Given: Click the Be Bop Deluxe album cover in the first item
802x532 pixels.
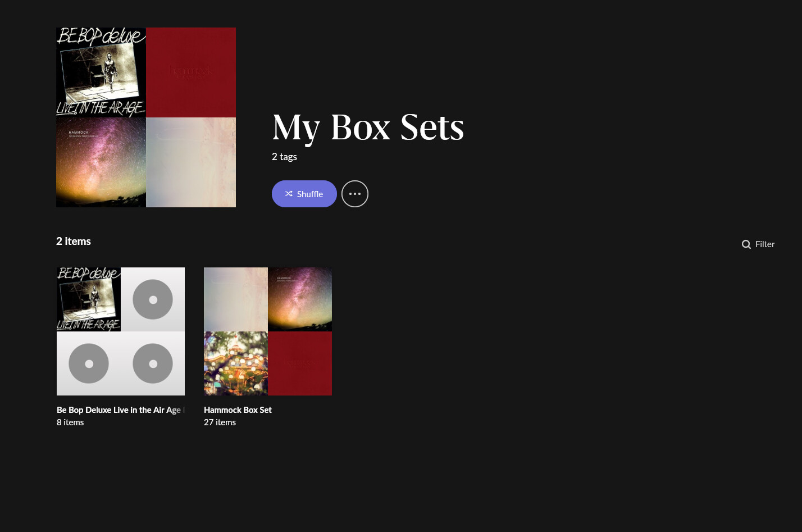Looking at the screenshot, I should 89,299.
